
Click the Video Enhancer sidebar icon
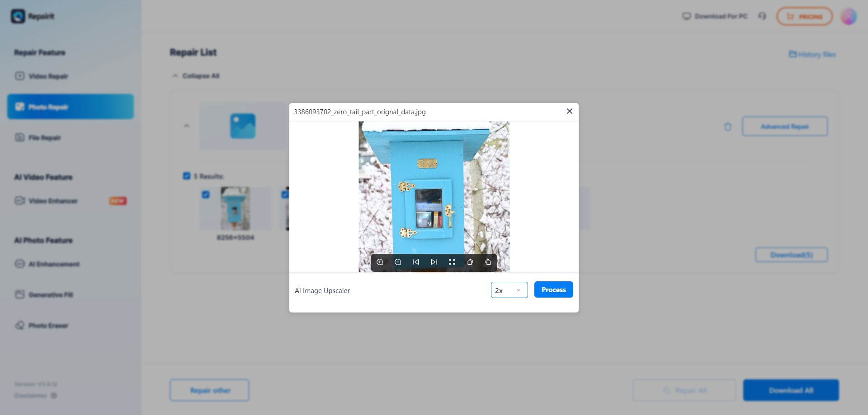tap(19, 201)
